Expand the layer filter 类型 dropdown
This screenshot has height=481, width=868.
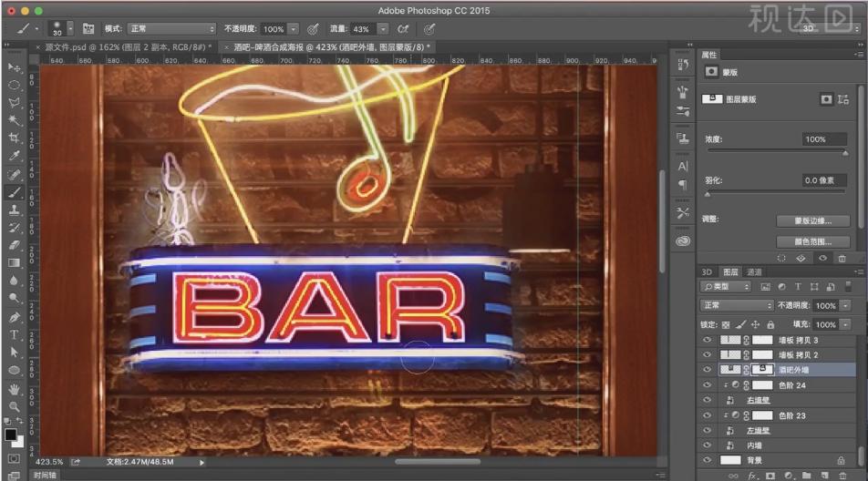coord(726,287)
